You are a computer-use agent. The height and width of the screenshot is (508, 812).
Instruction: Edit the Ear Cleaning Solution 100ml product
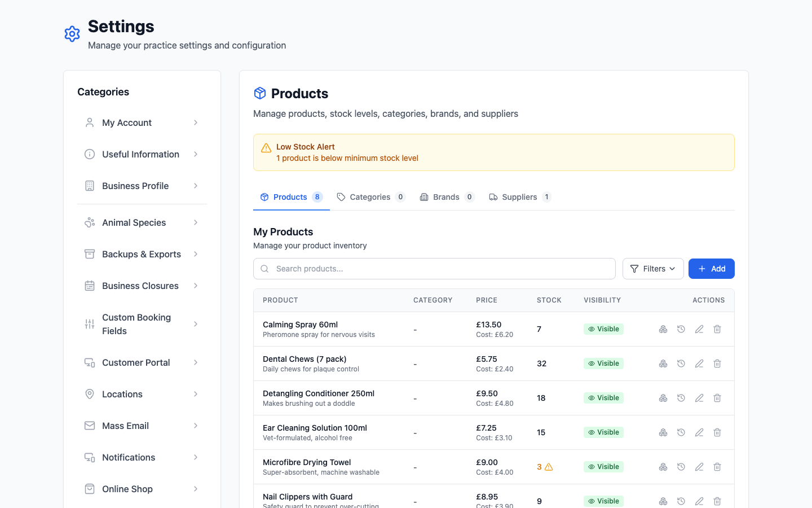[x=699, y=432]
